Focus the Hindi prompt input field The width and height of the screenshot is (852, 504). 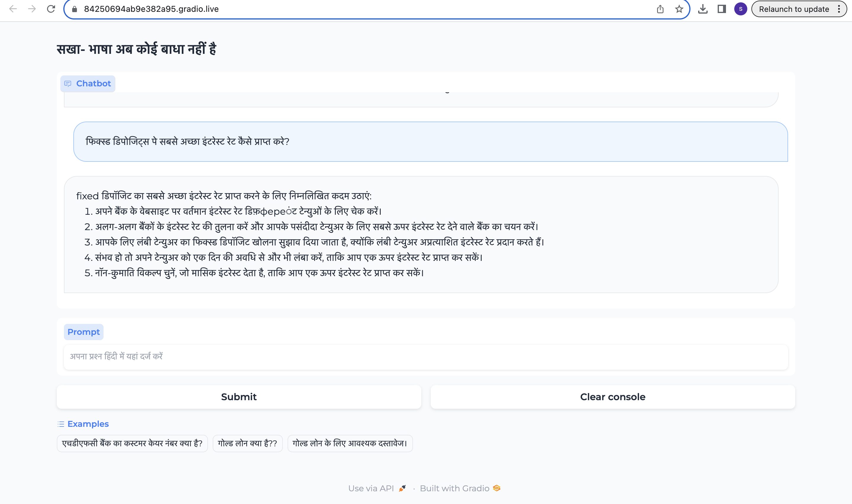click(425, 357)
